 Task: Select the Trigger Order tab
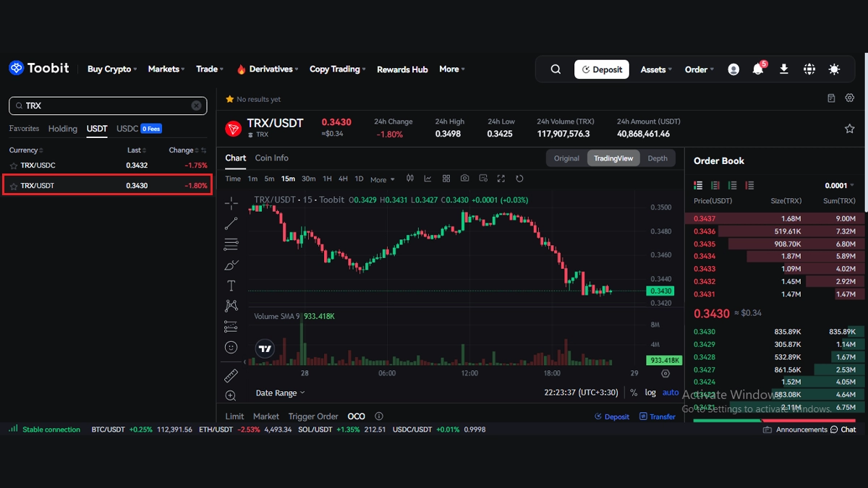tap(313, 416)
